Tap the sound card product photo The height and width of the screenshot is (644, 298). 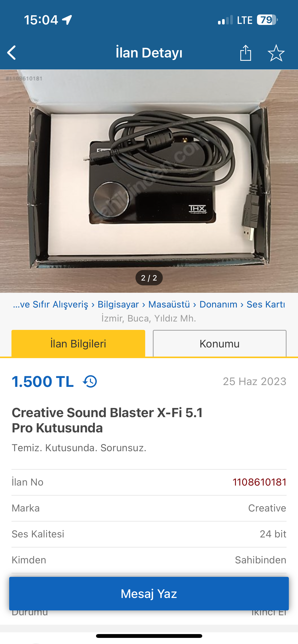[149, 181]
